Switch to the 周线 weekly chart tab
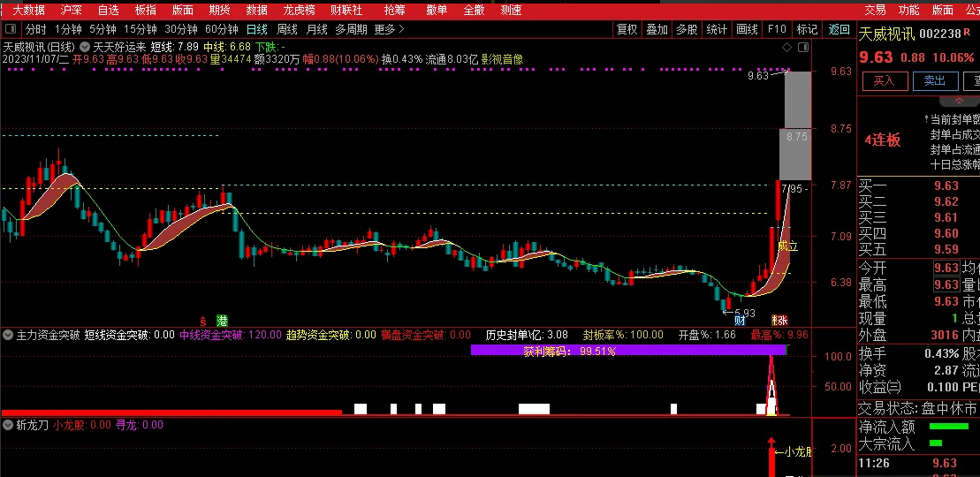Screen dimensions: 980x477 coord(287,29)
